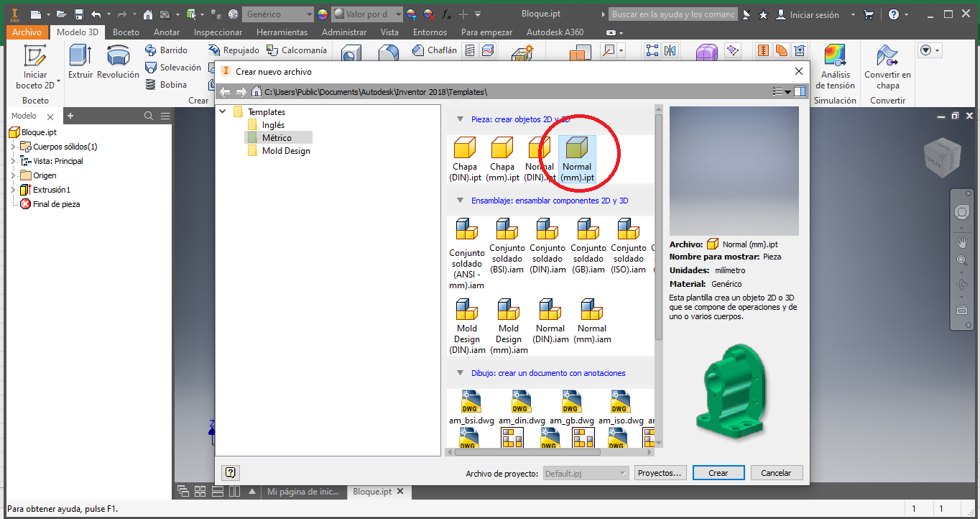This screenshot has width=980, height=519.
Task: Open the fx parameters icon
Action: [446, 14]
